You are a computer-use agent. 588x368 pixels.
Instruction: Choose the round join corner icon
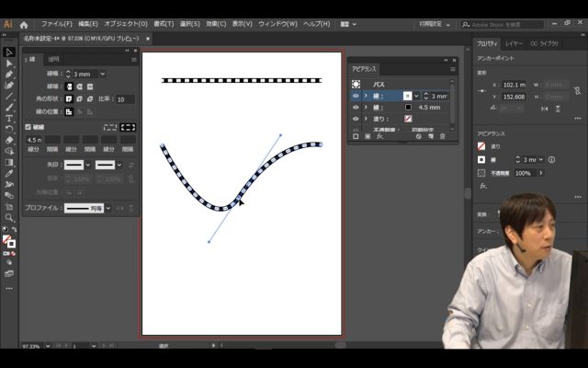(x=80, y=99)
